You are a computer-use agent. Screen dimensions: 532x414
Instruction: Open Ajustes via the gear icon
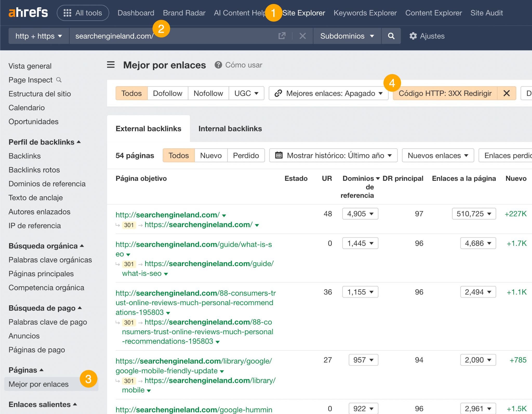[414, 36]
